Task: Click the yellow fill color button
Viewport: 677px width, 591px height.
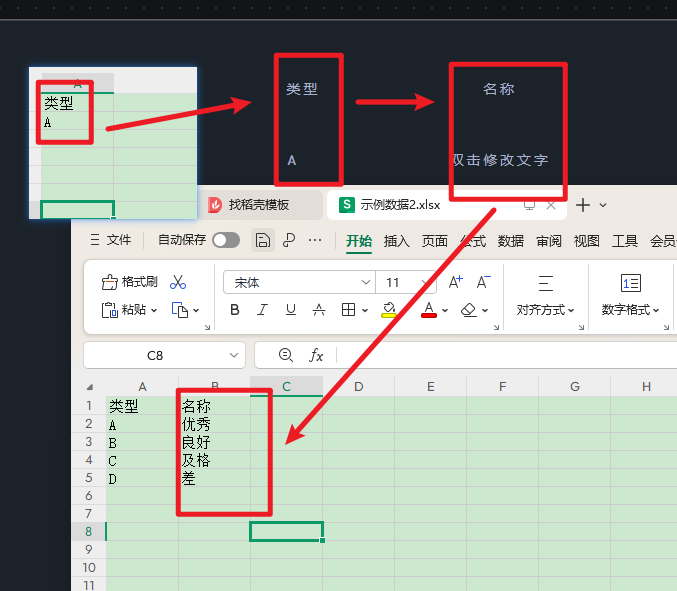Action: [x=389, y=310]
